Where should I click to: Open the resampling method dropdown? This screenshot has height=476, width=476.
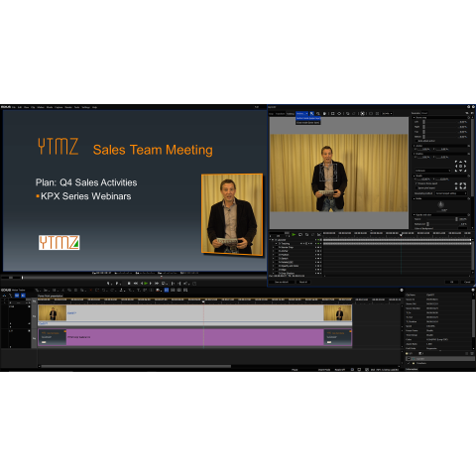coord(451,193)
